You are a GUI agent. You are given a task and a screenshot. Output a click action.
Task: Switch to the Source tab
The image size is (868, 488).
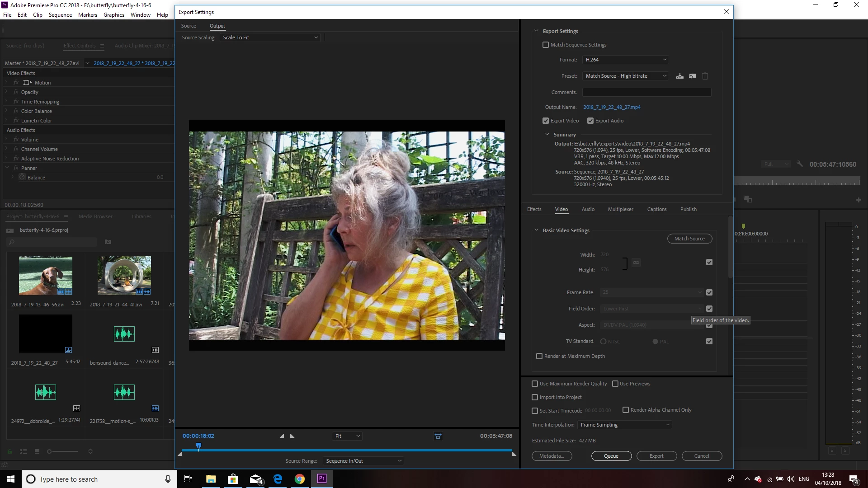tap(189, 26)
